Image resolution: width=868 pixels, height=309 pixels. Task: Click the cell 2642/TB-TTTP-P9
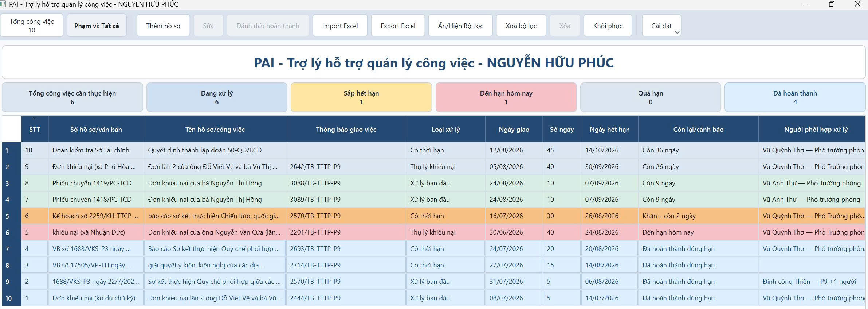(346, 167)
